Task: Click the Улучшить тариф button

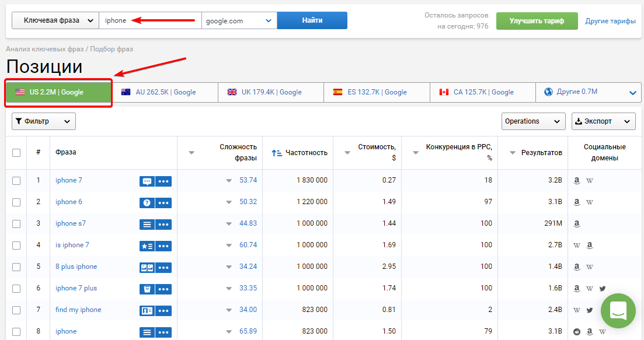Action: point(537,21)
